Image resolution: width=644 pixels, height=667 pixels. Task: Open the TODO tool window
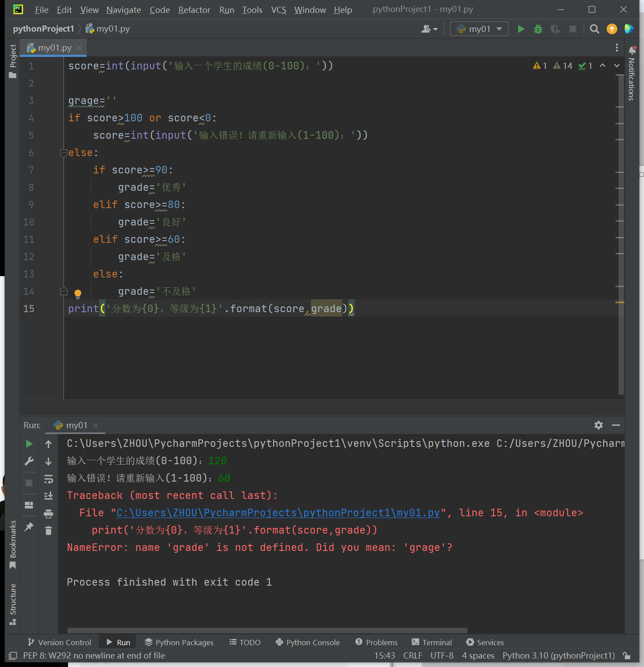[245, 643]
